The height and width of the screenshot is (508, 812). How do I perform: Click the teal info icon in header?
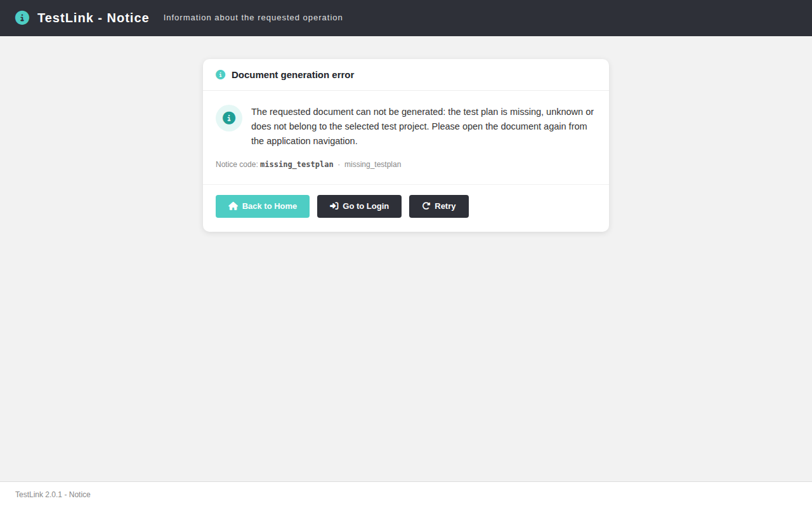point(22,18)
